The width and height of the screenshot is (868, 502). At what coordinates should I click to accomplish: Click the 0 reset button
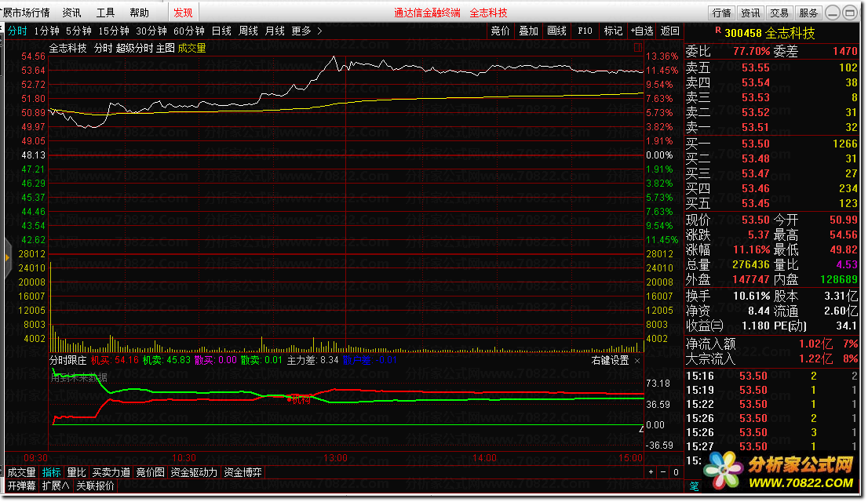coord(676,472)
